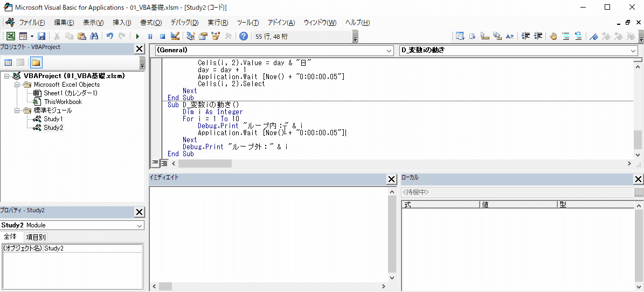Toggle Design Mode icon
Image resolution: width=644 pixels, height=292 pixels.
pos(175,36)
